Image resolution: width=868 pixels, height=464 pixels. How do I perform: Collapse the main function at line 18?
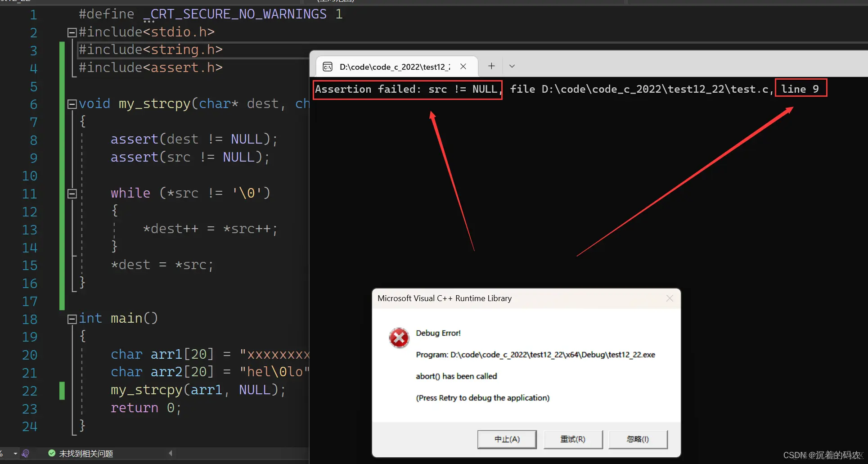click(x=72, y=319)
